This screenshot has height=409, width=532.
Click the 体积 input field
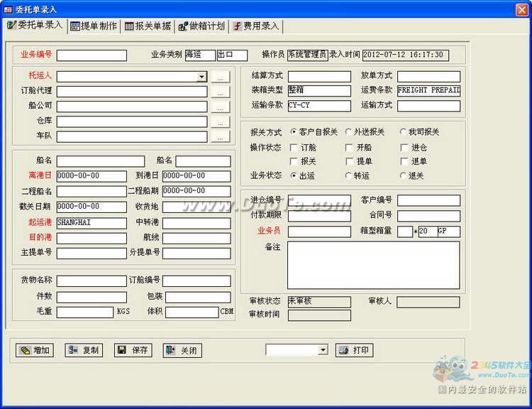(192, 312)
